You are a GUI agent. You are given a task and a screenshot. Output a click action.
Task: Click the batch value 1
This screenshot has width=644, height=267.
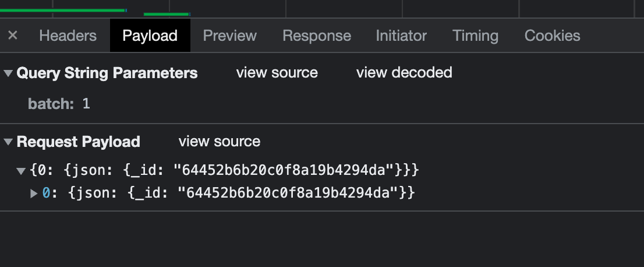coord(86,104)
